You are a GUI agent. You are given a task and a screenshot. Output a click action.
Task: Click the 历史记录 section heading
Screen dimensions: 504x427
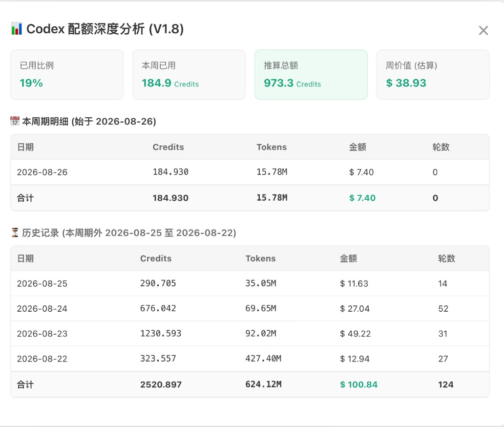pos(129,233)
